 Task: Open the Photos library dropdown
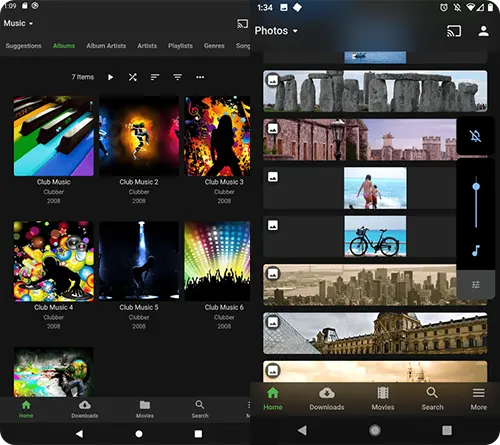(x=276, y=31)
